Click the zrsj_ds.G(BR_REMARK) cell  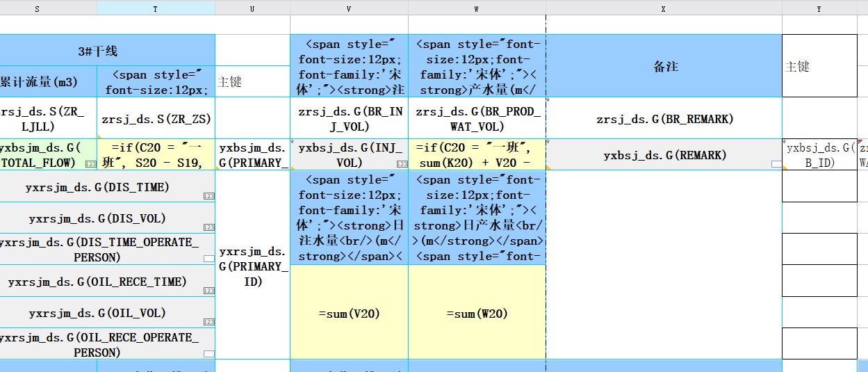[x=664, y=119]
